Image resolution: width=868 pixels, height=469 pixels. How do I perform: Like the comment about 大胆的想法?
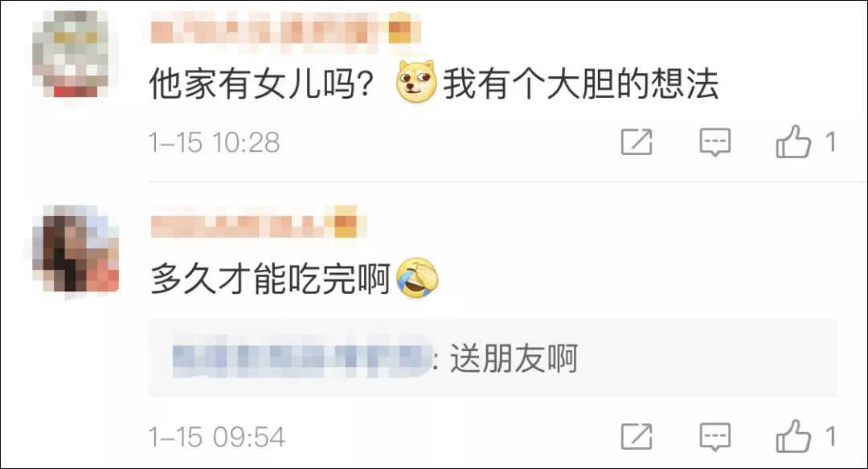[793, 142]
